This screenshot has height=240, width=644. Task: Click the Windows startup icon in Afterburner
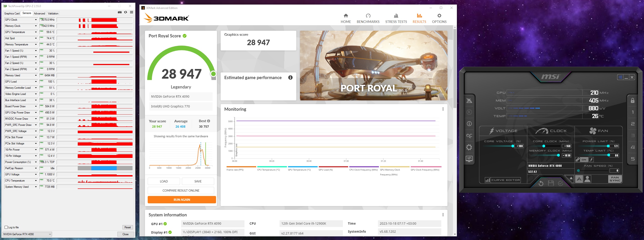(620, 77)
